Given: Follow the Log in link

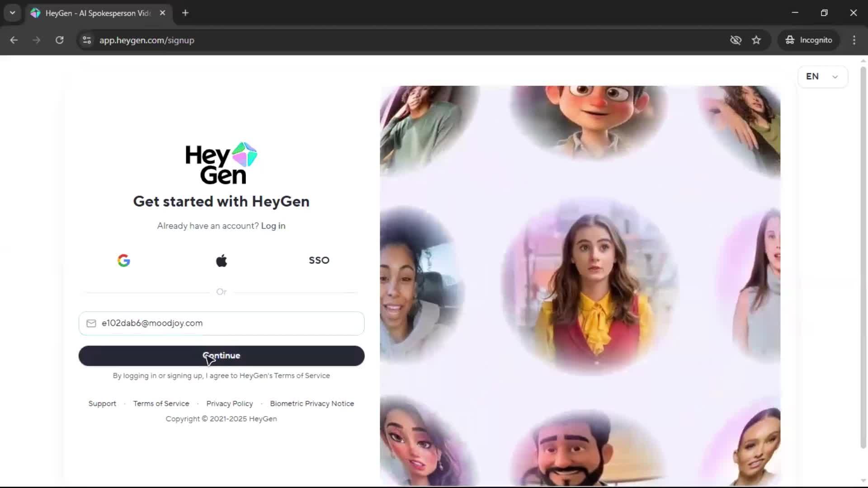Looking at the screenshot, I should point(273,225).
